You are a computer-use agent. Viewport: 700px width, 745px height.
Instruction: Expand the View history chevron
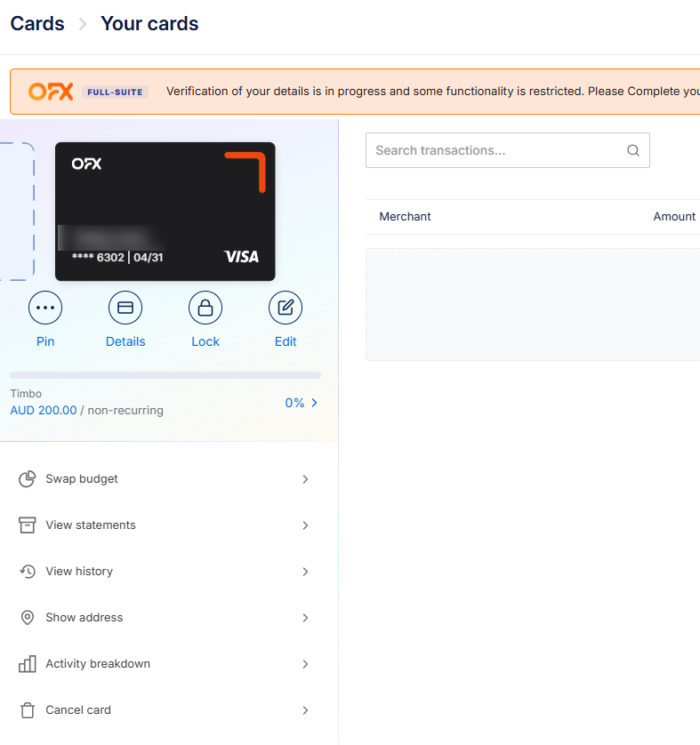click(306, 571)
